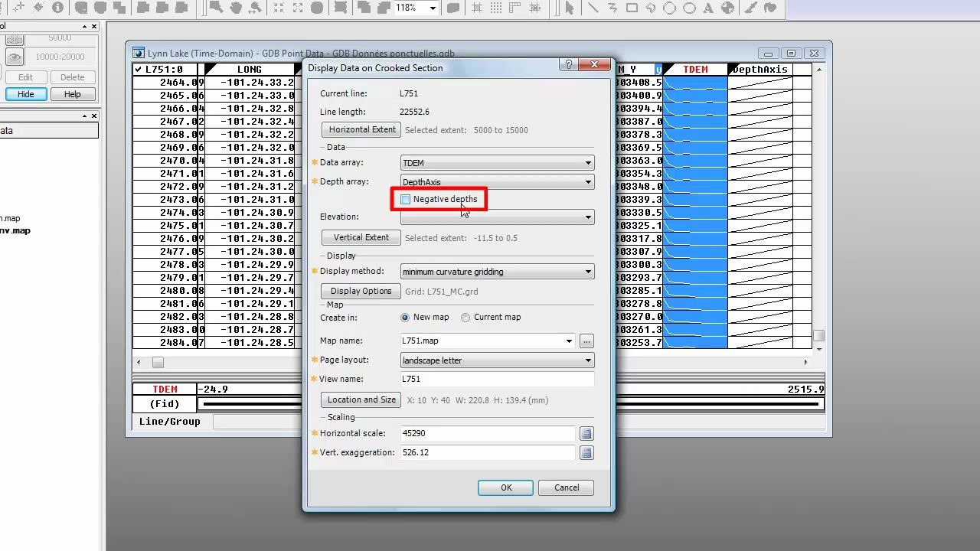Select the rectangle drawing tool
The image size is (980, 551).
coord(632,8)
